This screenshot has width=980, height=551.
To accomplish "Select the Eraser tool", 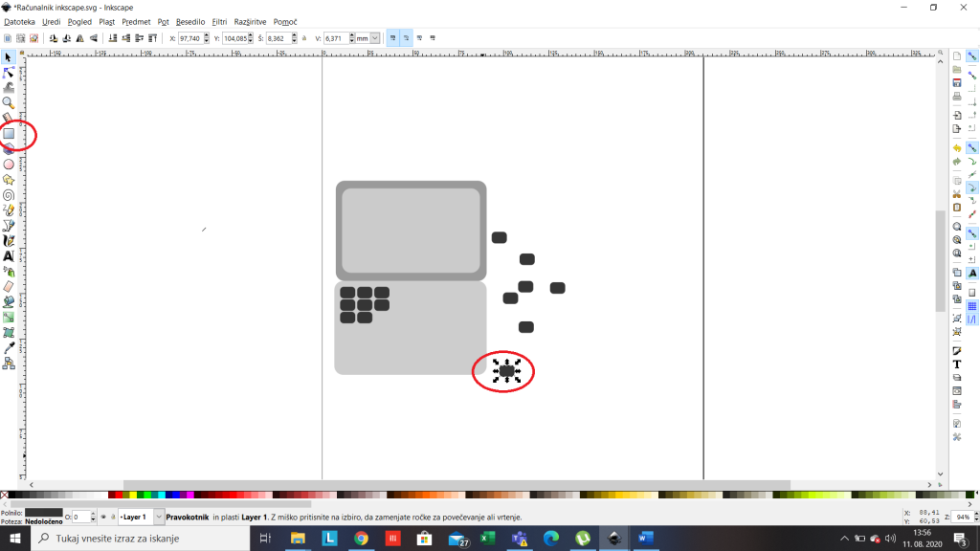I will 9,287.
